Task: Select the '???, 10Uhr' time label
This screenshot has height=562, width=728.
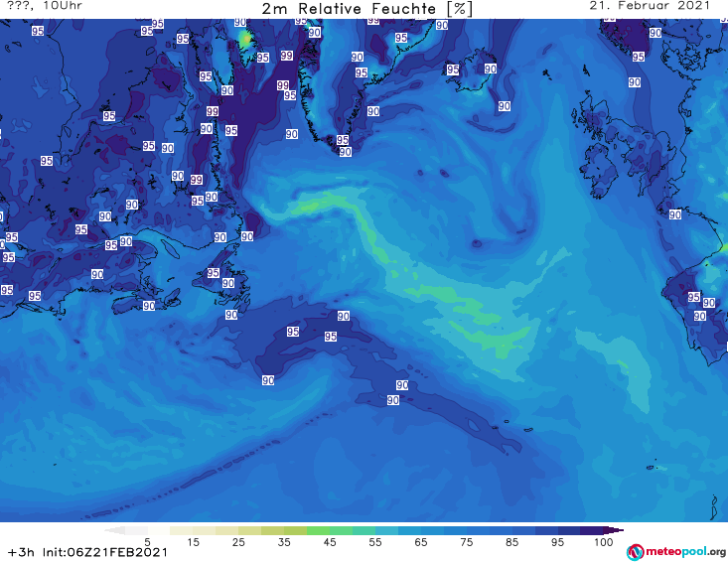Action: [45, 6]
